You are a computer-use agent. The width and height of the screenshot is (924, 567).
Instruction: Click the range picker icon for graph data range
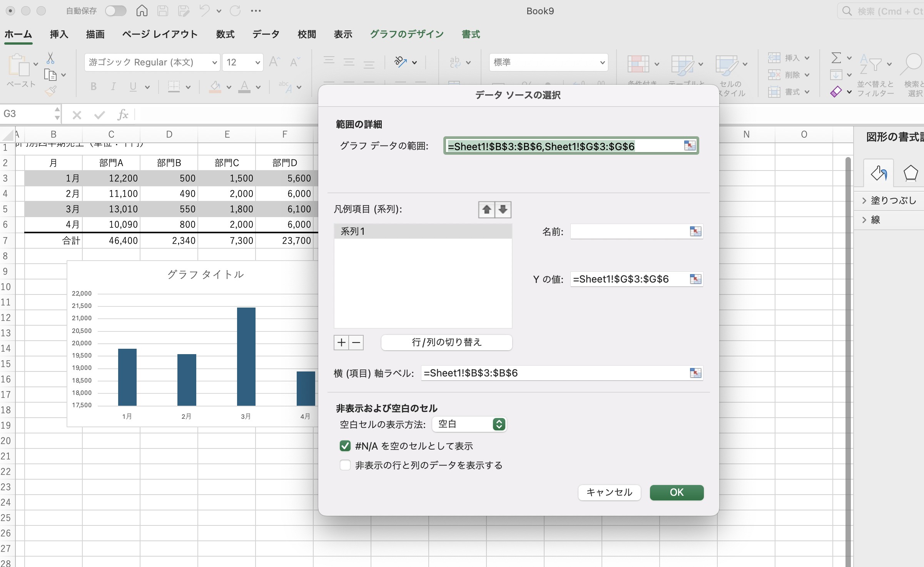click(690, 146)
